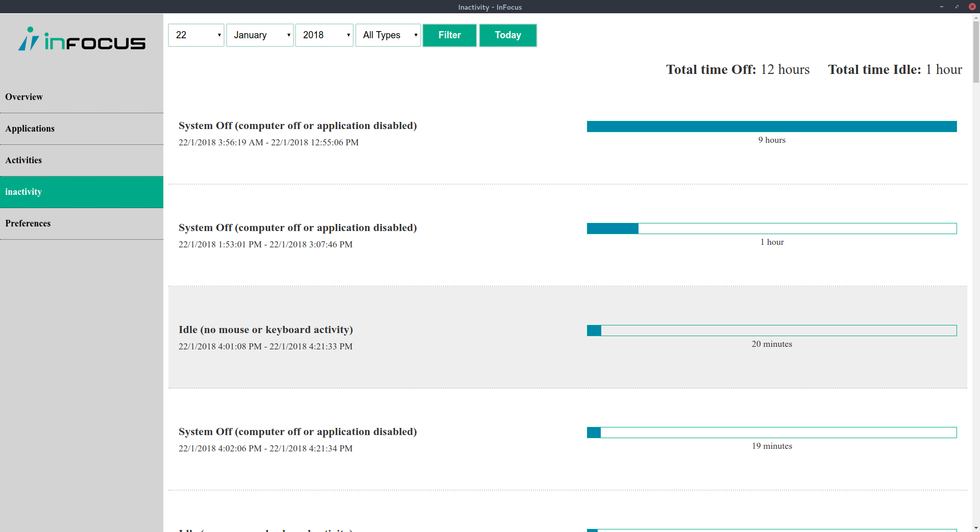The height and width of the screenshot is (532, 980).
Task: Close the InFocus window
Action: 972,7
